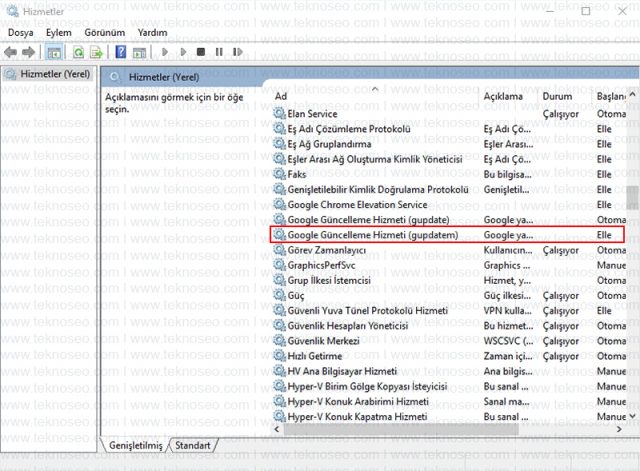
Task: Sort by the Açıklama column header
Action: point(503,96)
